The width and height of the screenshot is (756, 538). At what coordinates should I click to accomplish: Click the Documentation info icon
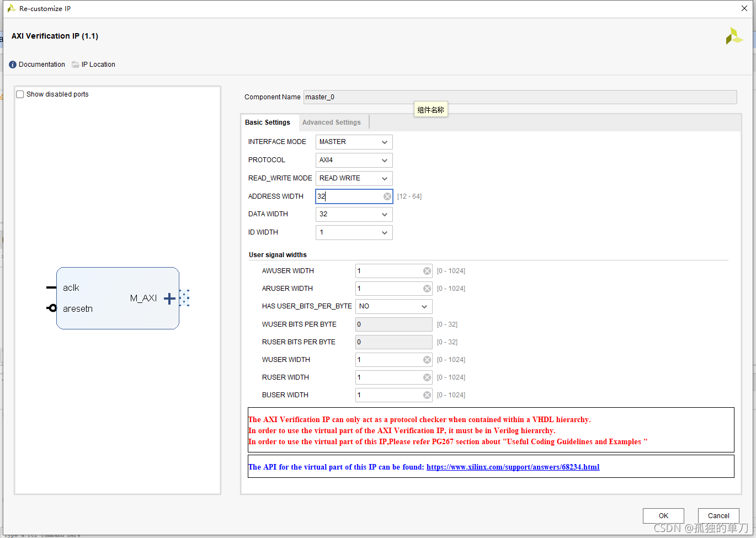point(13,65)
